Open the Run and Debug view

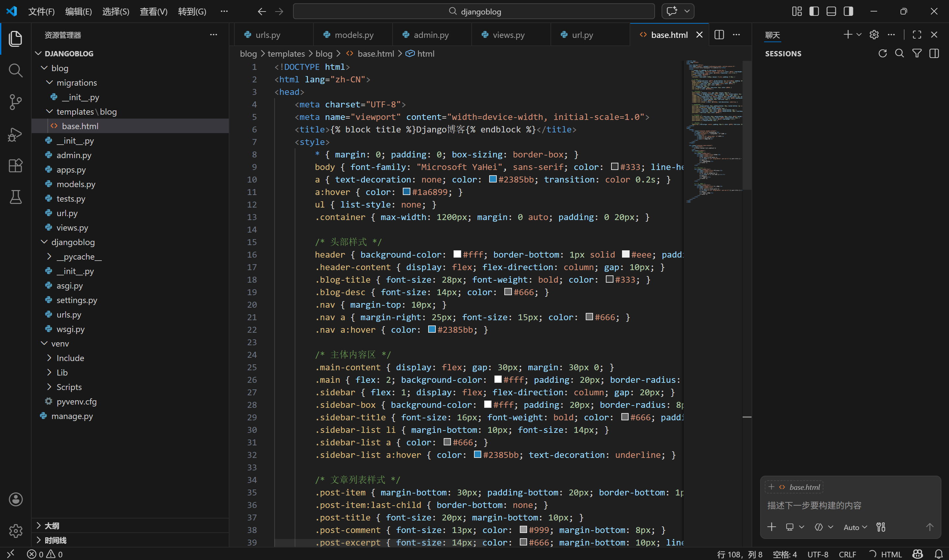pos(15,134)
